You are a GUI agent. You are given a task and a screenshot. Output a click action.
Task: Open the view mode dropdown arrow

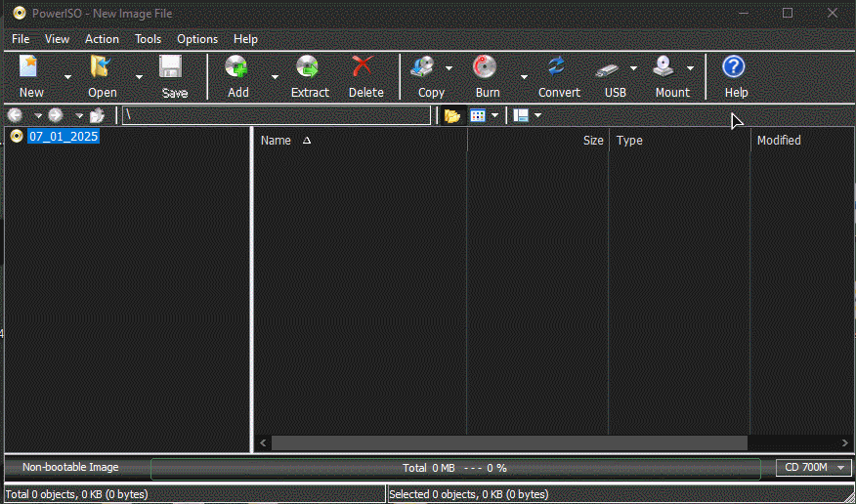[494, 115]
